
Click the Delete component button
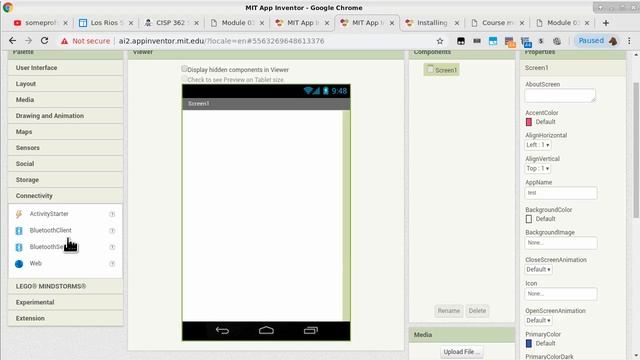click(x=477, y=311)
